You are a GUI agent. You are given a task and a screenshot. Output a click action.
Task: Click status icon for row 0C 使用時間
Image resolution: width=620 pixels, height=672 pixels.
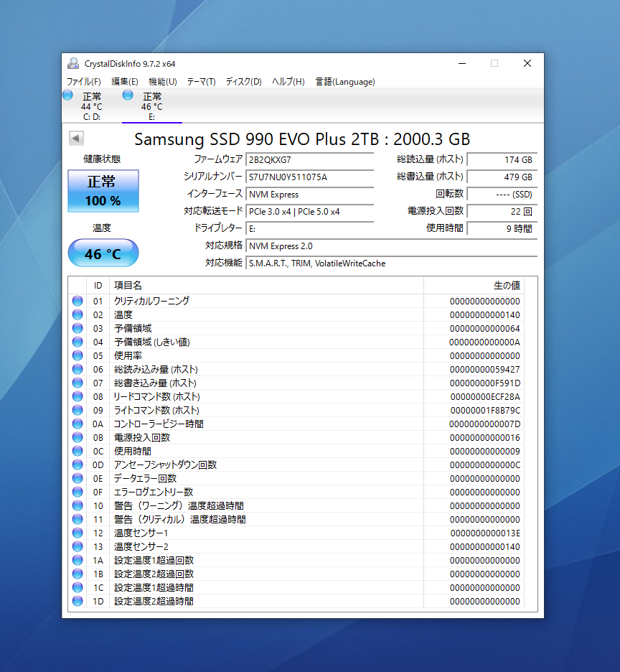77,451
